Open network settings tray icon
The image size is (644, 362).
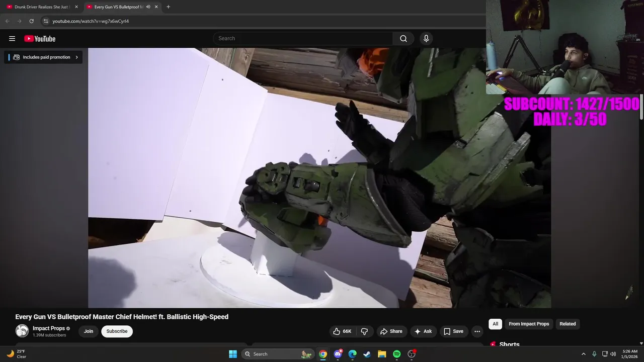tap(605, 354)
